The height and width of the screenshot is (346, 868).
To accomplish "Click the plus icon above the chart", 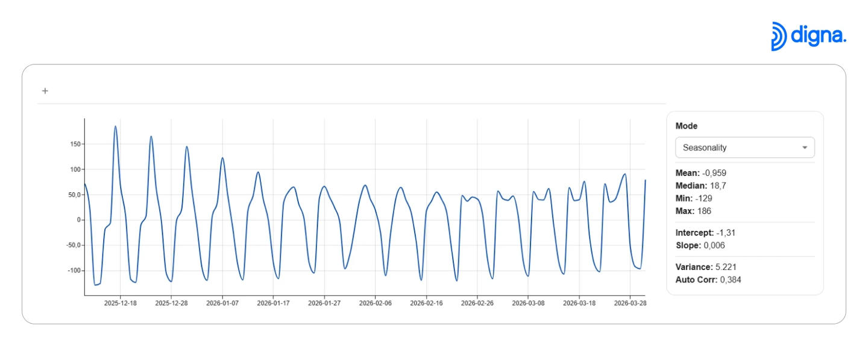I will pos(45,91).
